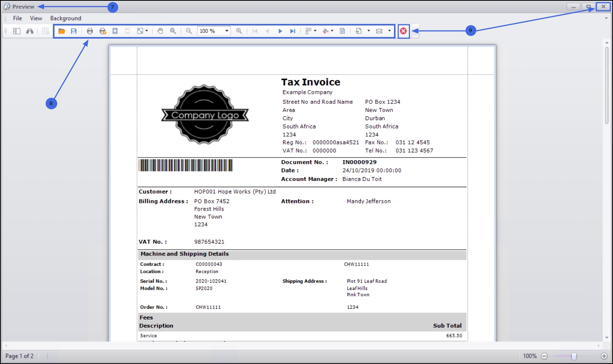
Task: Select the Magnifier tool
Action: click(173, 31)
